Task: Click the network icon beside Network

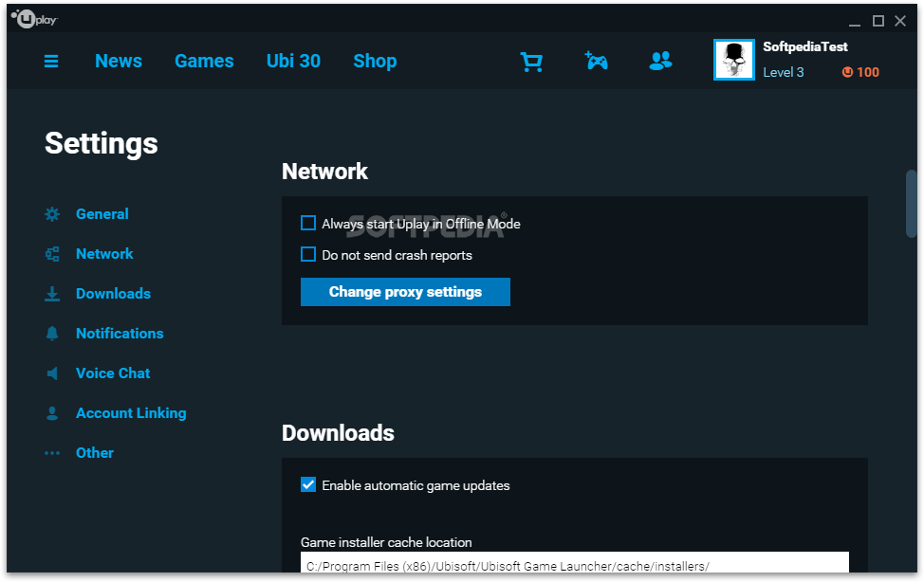Action: [52, 254]
